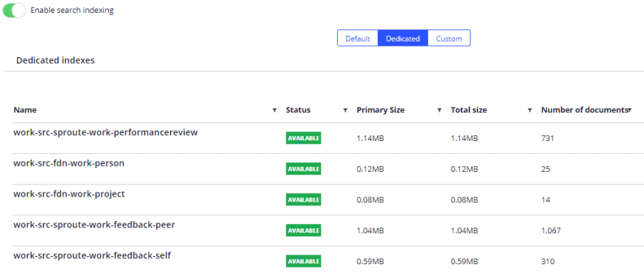Click document count 14
Image resolution: width=644 pixels, height=274 pixels.
546,200
